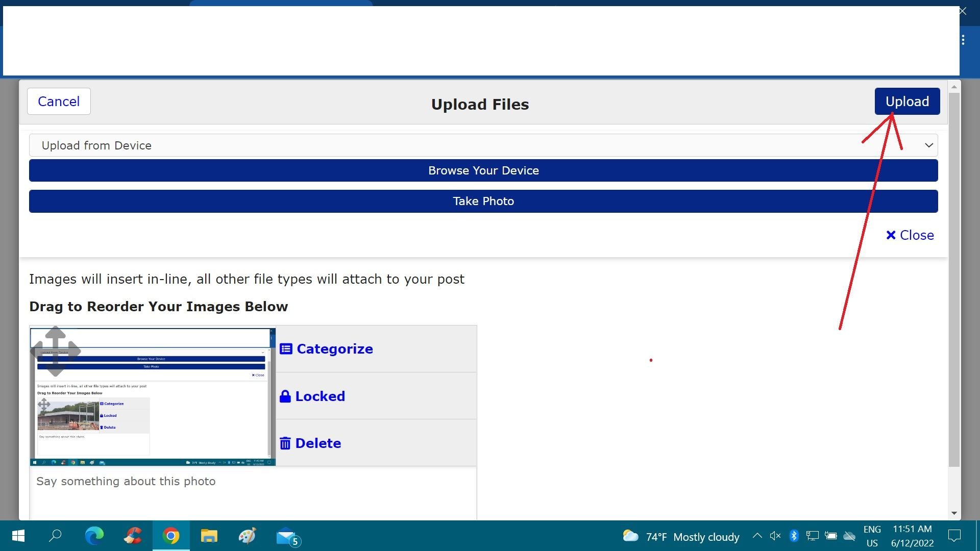Open File Explorer from the taskbar
The width and height of the screenshot is (980, 551).
point(209,536)
